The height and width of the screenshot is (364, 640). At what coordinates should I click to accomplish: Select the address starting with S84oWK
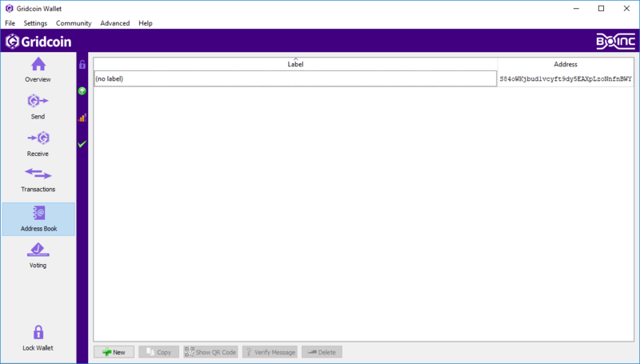[x=566, y=78]
